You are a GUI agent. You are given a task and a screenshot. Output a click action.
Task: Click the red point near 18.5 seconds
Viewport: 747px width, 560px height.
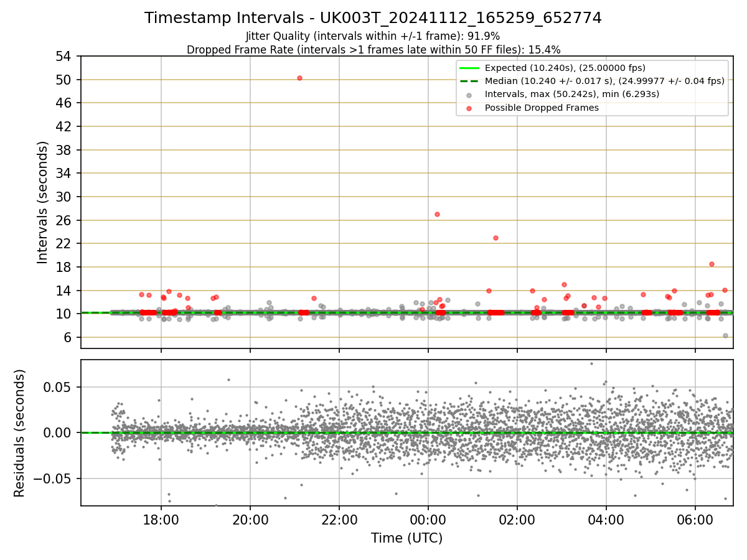(x=712, y=264)
